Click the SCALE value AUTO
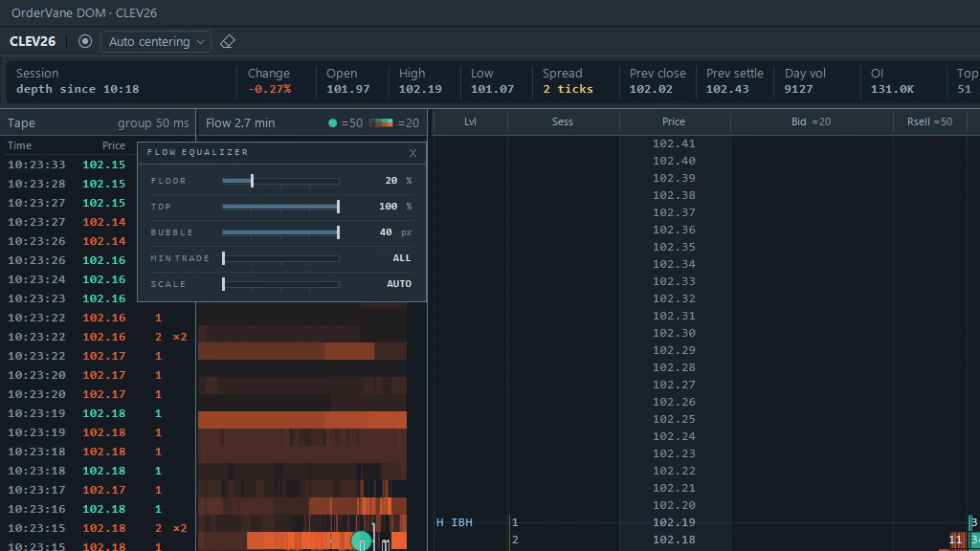 point(399,283)
